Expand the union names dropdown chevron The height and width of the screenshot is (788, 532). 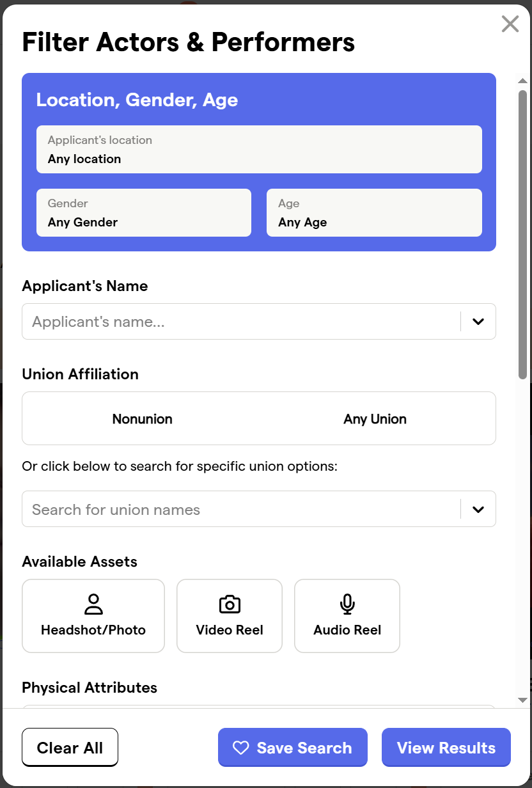478,509
